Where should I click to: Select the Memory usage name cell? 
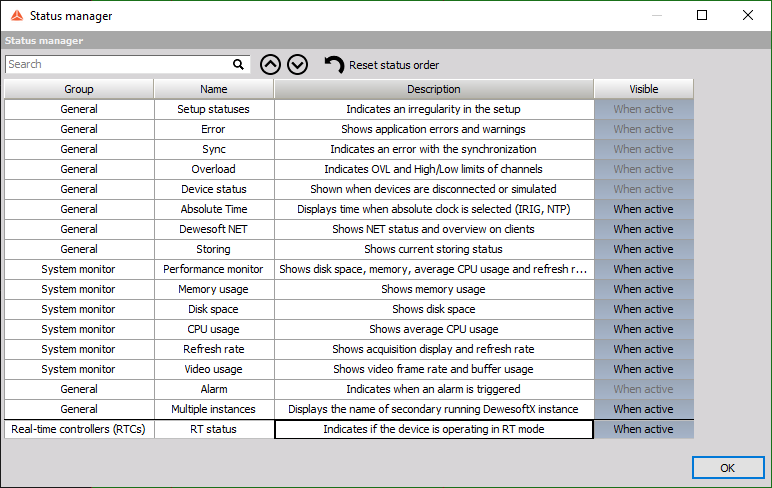point(214,290)
